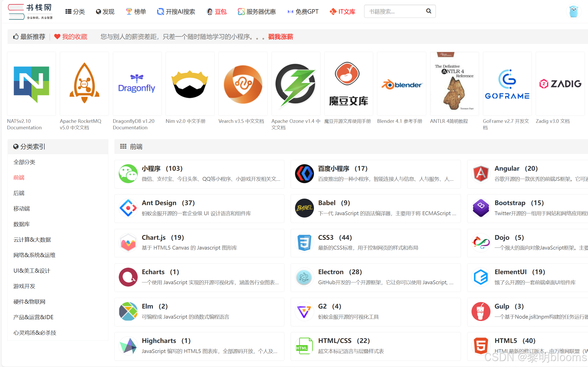Select 游戏开发 category
588x367 pixels.
point(24,286)
